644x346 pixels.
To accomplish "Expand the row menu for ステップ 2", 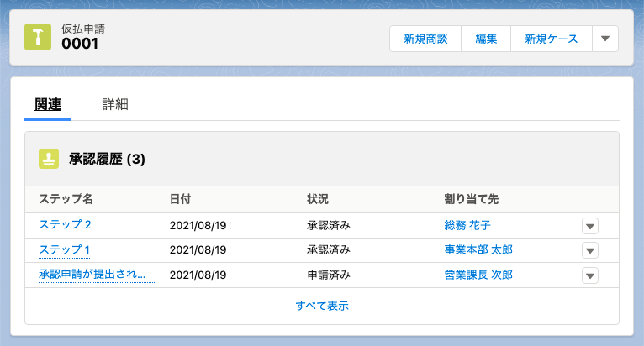I will click(590, 226).
